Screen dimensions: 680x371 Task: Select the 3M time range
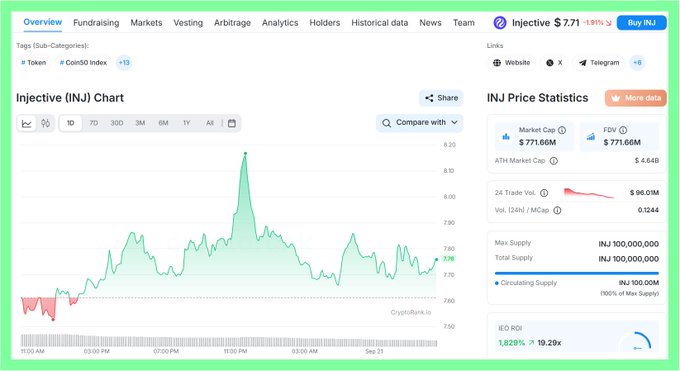[x=140, y=123]
